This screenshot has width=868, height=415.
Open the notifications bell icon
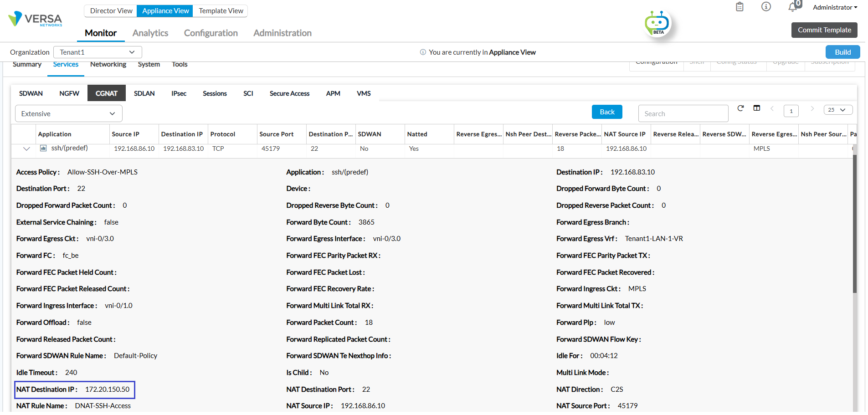click(x=793, y=7)
